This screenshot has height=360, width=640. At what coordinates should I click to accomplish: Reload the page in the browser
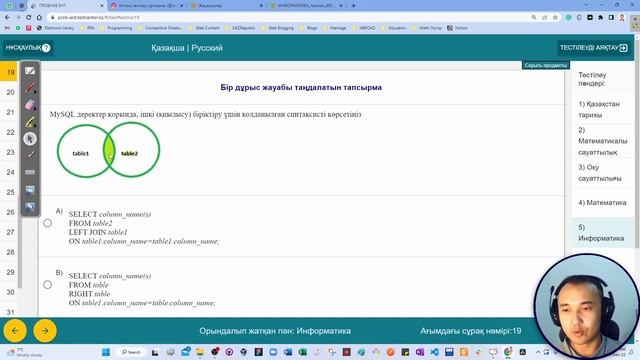click(x=29, y=18)
